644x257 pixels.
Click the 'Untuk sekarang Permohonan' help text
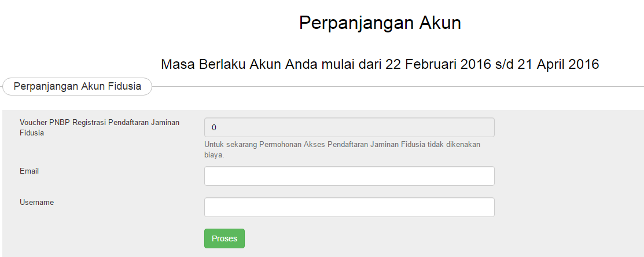(x=342, y=150)
